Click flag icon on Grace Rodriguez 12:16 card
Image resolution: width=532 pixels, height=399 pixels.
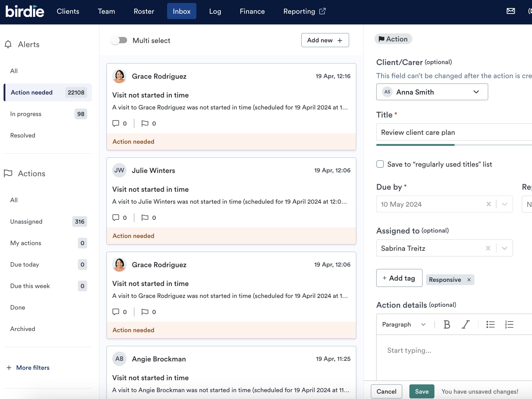pos(145,123)
